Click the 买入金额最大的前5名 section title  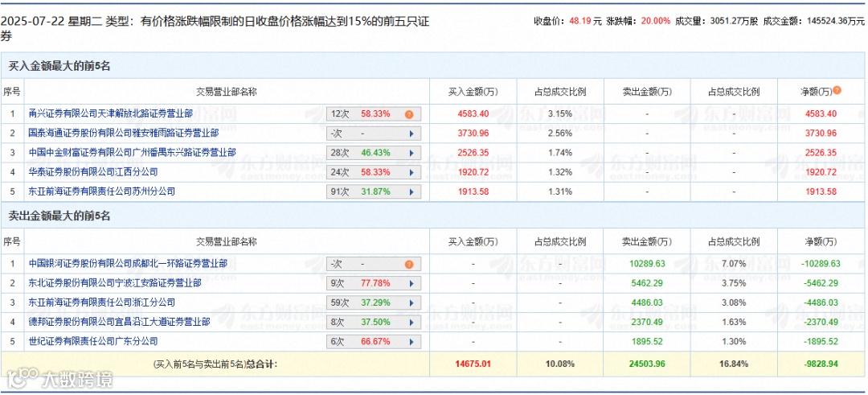[x=59, y=65]
